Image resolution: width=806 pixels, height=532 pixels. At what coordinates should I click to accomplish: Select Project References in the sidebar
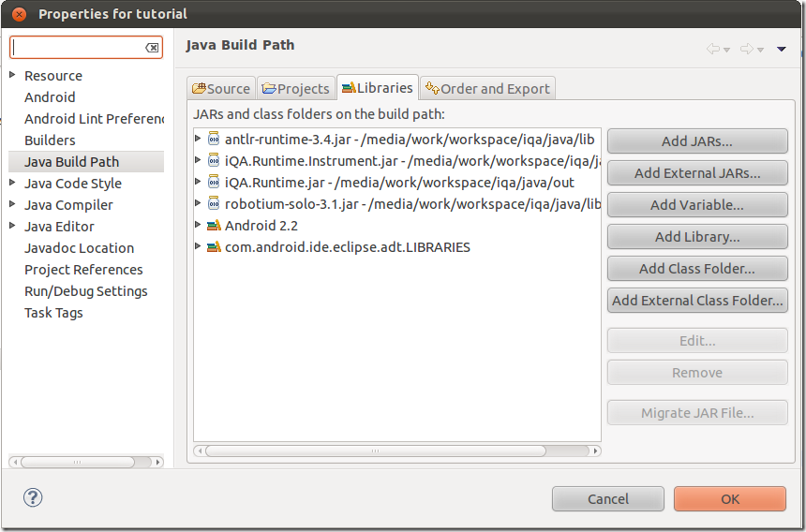coord(83,270)
